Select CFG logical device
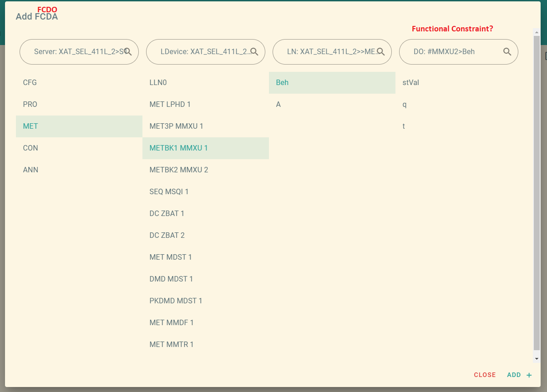Viewport: 547px width, 392px height. (x=79, y=83)
